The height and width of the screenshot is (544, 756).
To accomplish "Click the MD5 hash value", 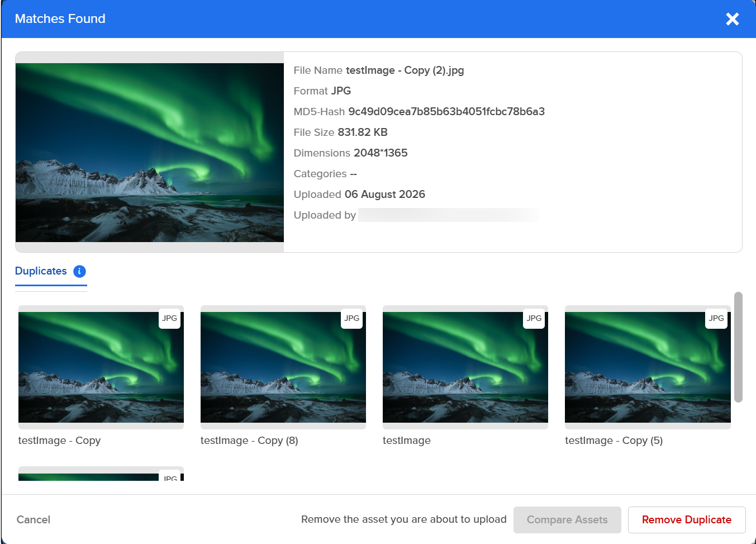I will pos(446,112).
